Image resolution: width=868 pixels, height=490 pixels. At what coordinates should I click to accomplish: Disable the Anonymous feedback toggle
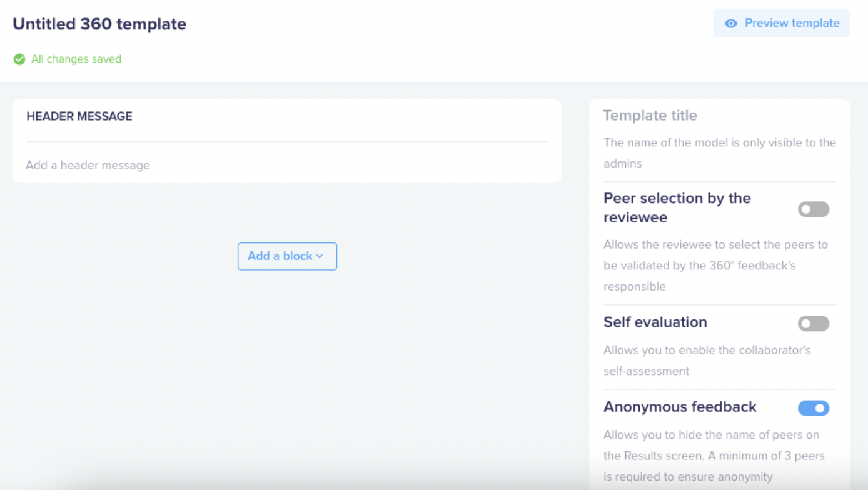(x=814, y=408)
